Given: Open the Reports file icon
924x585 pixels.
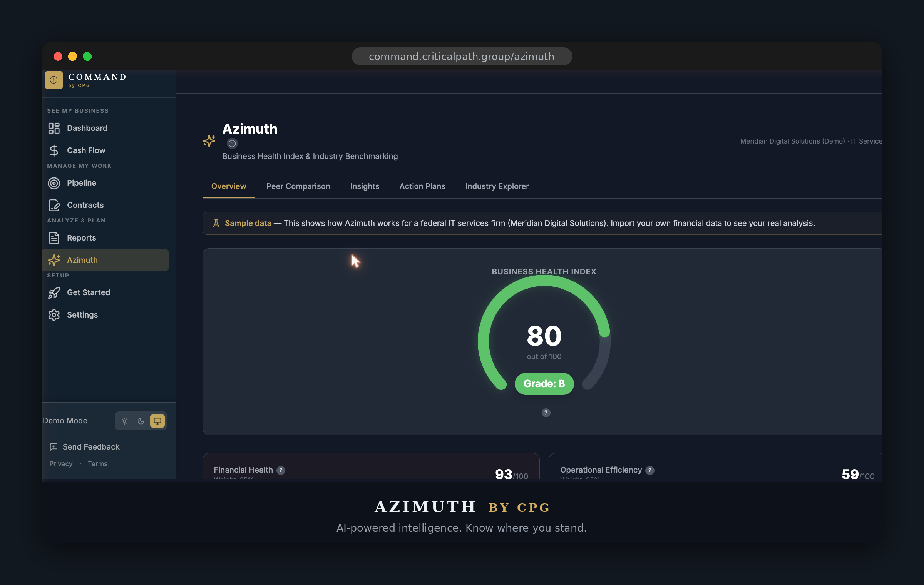Looking at the screenshot, I should pos(54,238).
